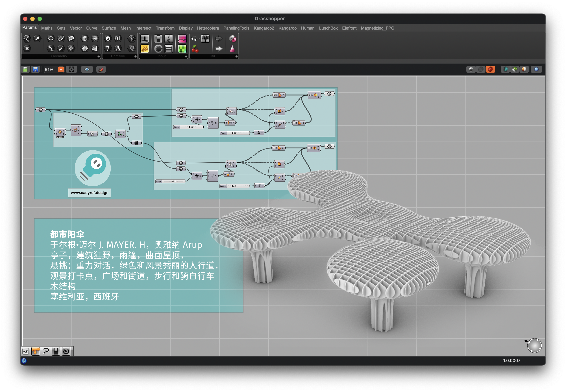The height and width of the screenshot is (392, 566).
Task: Select the Circle geometry parameter icon
Action: click(51, 38)
